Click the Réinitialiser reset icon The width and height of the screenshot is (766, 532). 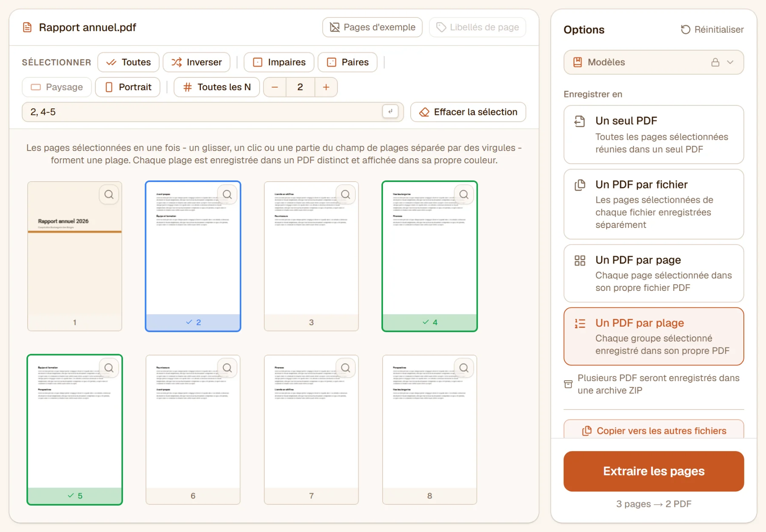tap(685, 29)
